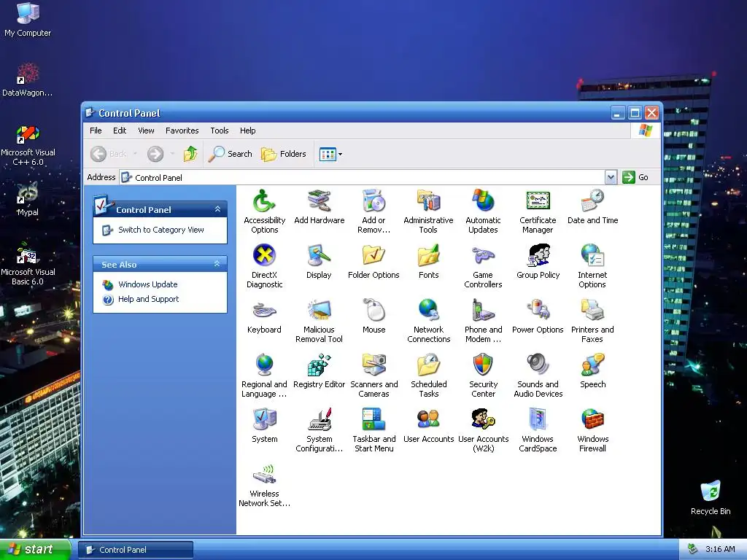
Task: Open Display settings icon
Action: coord(320,262)
